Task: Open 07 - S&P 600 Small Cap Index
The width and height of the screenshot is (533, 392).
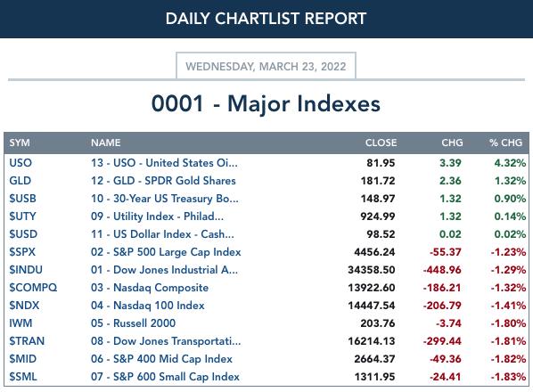Action: pyautogui.click(x=165, y=377)
